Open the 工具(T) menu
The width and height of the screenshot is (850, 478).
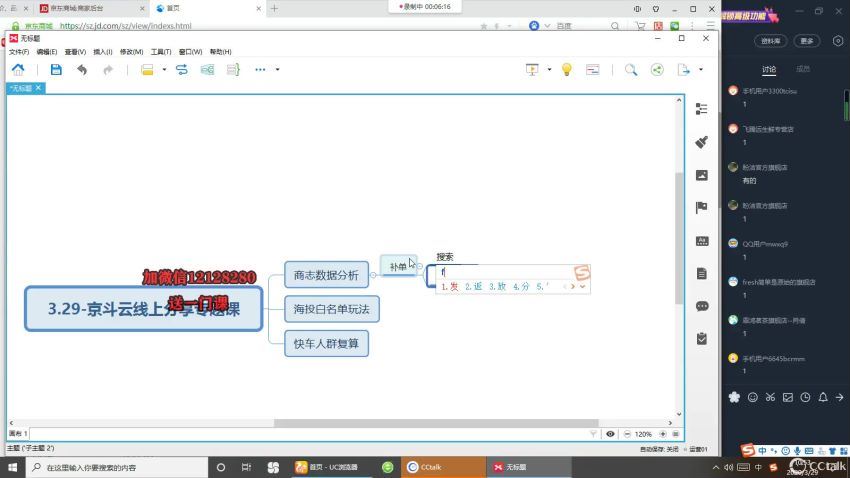pyautogui.click(x=160, y=51)
